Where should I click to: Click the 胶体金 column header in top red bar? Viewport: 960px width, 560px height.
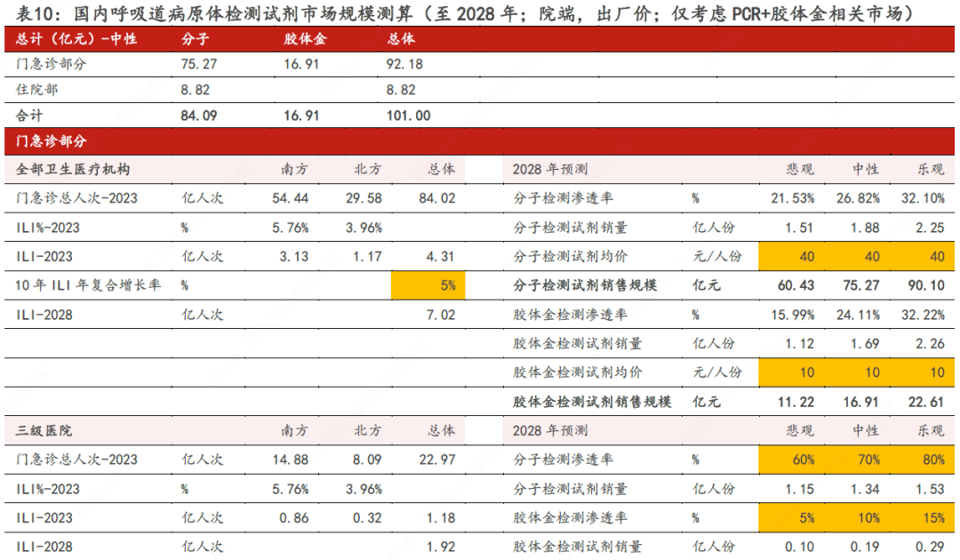(x=305, y=39)
